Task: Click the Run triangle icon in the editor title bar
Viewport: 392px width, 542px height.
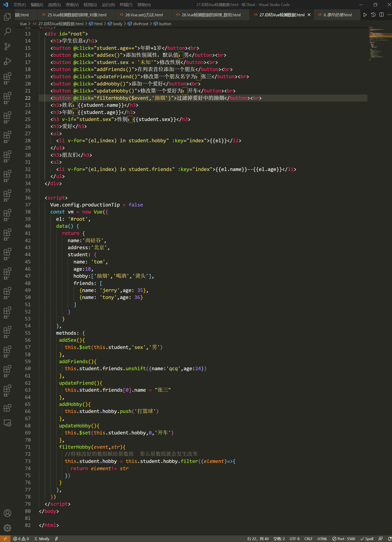Action: tap(365, 15)
